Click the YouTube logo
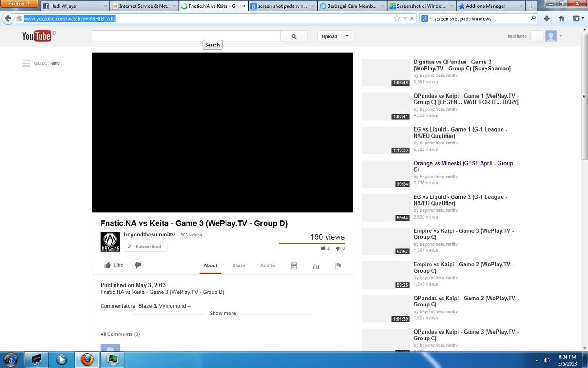Screen dimensions: 588x368 click(36, 35)
